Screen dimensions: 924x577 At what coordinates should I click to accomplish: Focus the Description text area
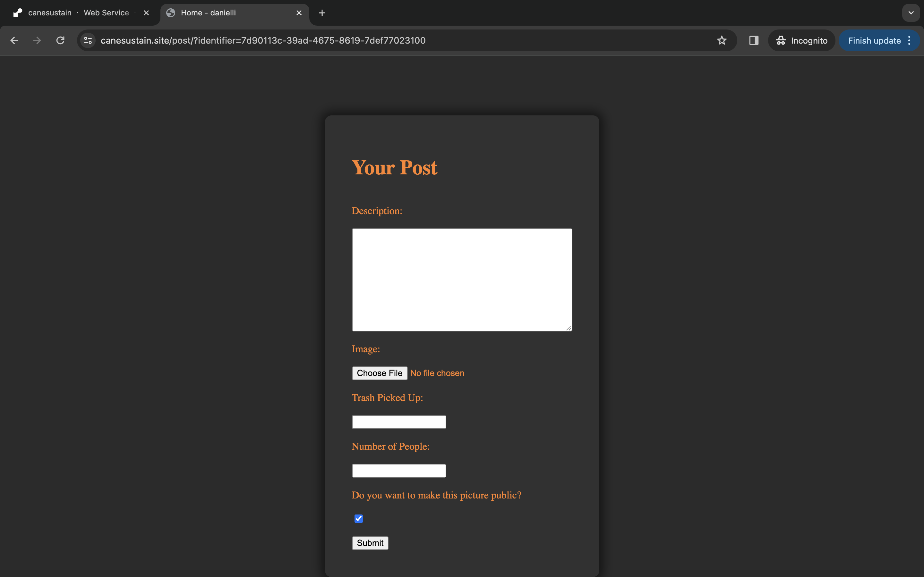(x=462, y=279)
